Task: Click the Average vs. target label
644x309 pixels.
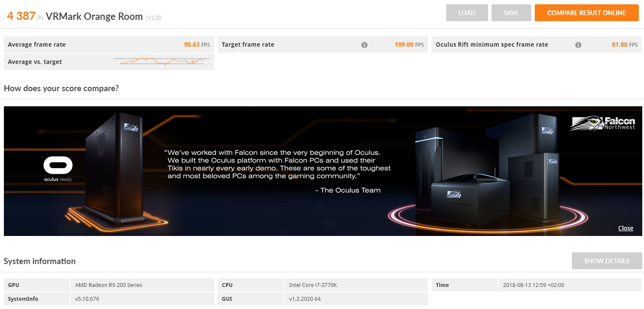Action: click(x=35, y=62)
